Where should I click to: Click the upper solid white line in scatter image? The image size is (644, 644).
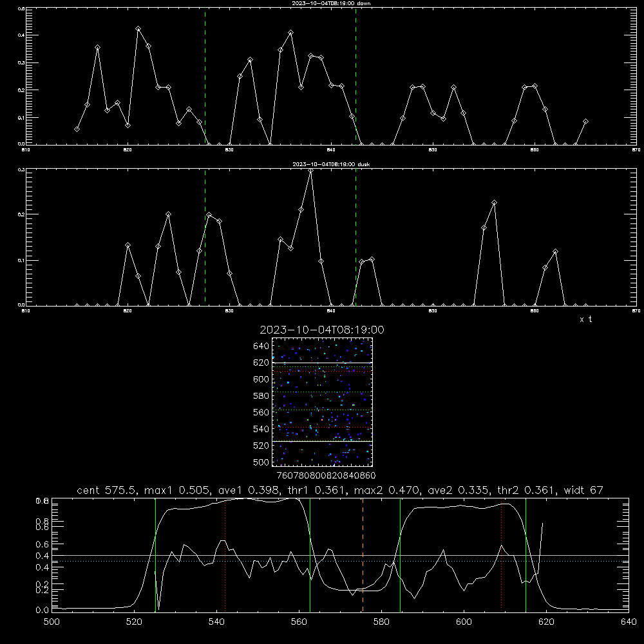323,363
